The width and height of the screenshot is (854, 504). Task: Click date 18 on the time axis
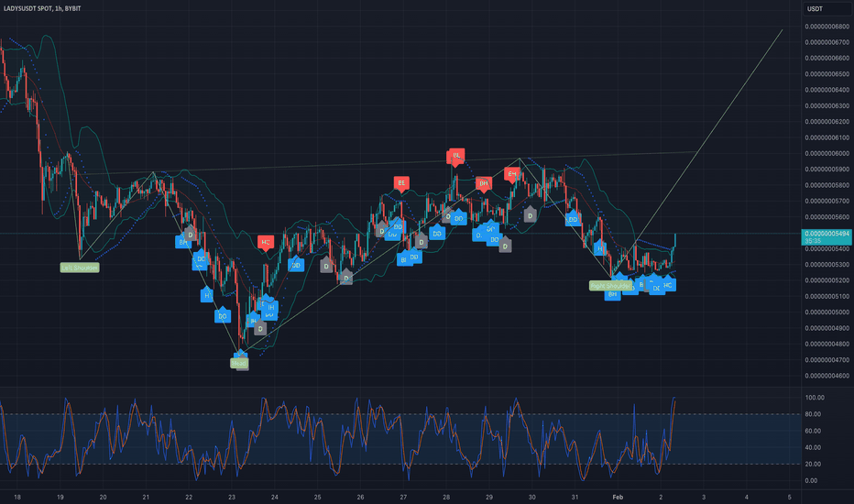[x=17, y=497]
